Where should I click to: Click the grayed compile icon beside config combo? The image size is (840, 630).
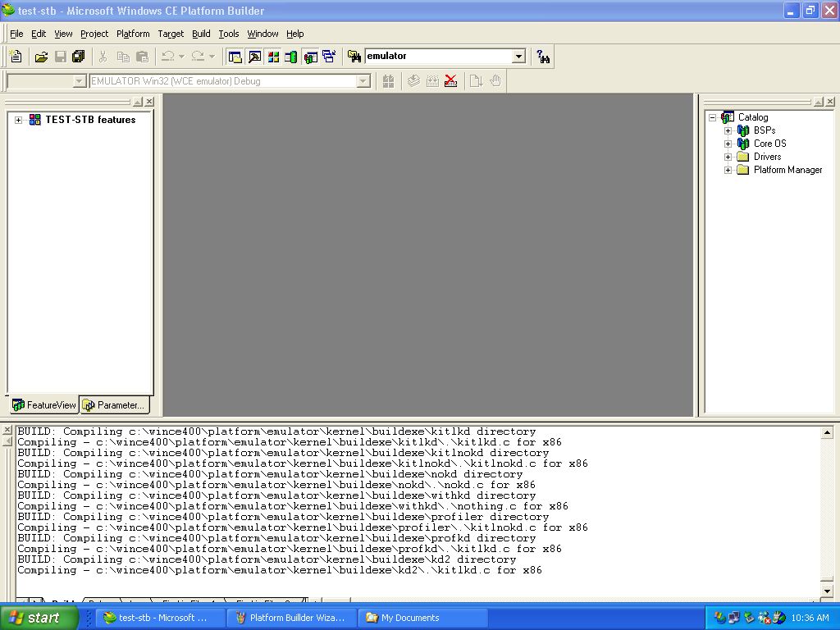click(388, 81)
